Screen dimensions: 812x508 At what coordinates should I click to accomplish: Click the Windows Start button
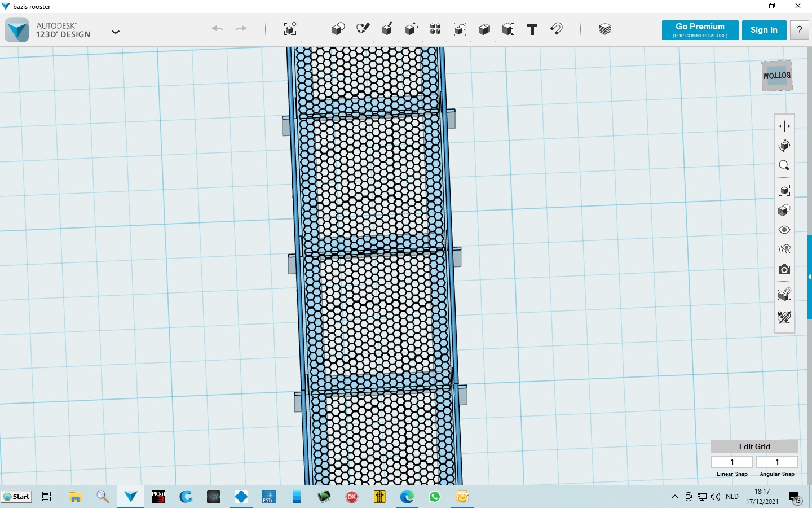pos(17,497)
